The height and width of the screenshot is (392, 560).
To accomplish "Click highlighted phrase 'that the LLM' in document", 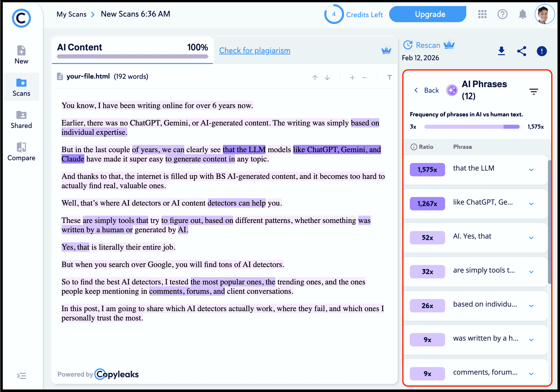I will [x=244, y=150].
